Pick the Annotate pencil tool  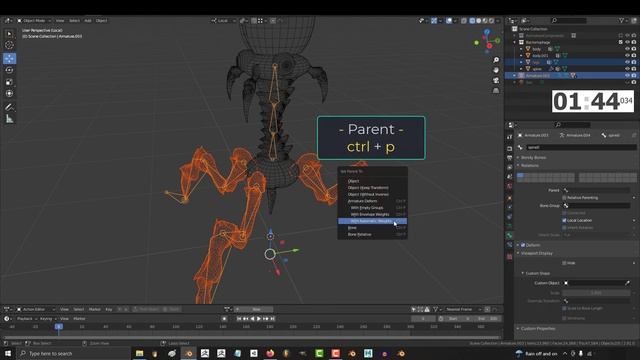[x=9, y=107]
